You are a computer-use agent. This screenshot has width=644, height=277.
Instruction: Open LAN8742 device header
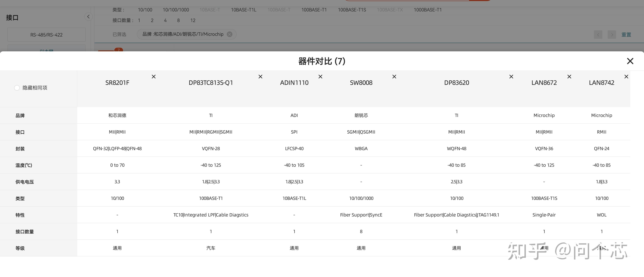click(x=602, y=83)
